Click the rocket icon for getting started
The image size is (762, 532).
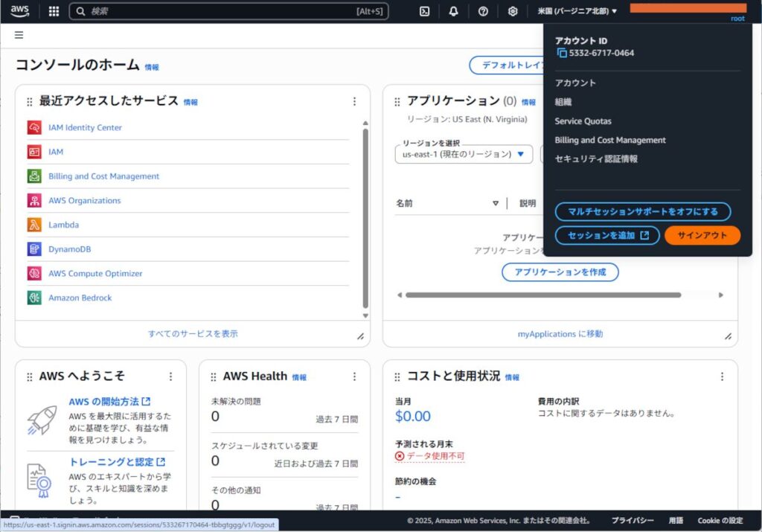(x=42, y=420)
